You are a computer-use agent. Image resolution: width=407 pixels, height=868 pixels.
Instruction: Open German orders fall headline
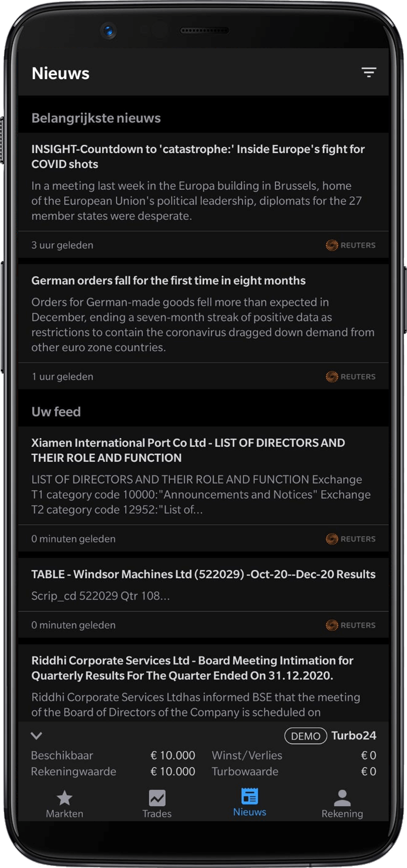click(168, 281)
